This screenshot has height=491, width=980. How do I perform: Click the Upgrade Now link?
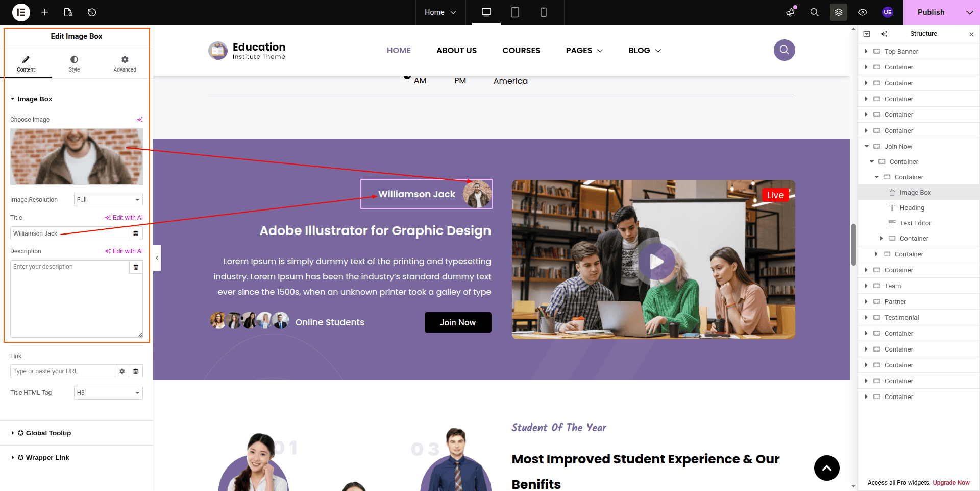[951, 483]
